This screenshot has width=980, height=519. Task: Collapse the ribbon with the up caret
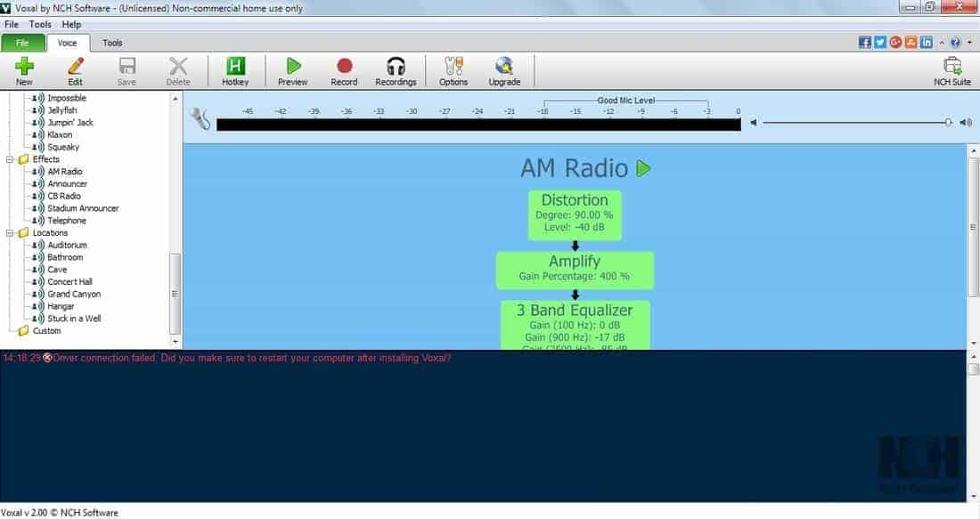[x=942, y=43]
